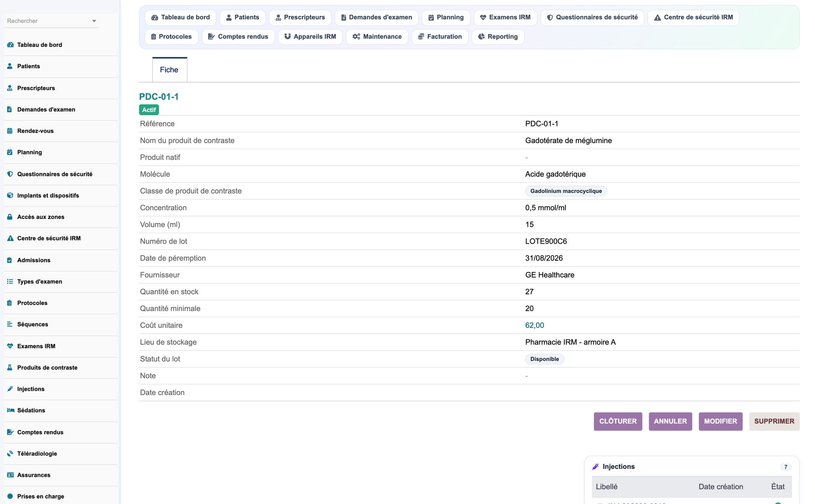Viewport: 815px width, 504px height.
Task: Click the Sédations bed icon
Action: point(10,410)
